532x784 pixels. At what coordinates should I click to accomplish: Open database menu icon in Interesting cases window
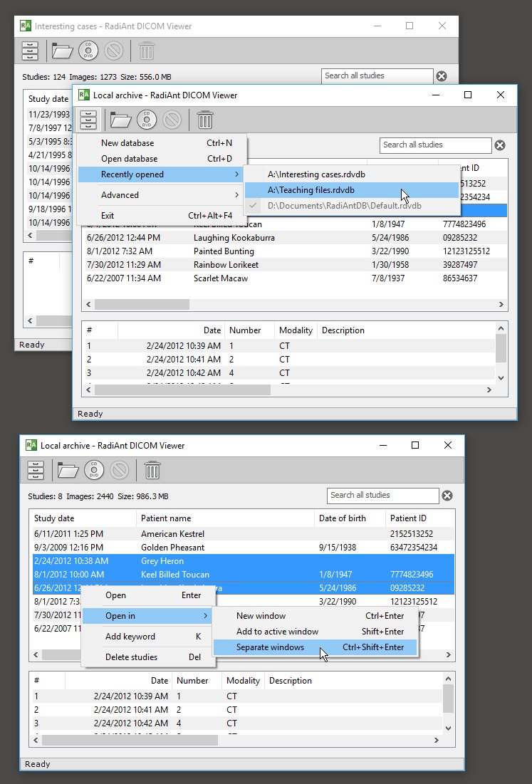(30, 51)
